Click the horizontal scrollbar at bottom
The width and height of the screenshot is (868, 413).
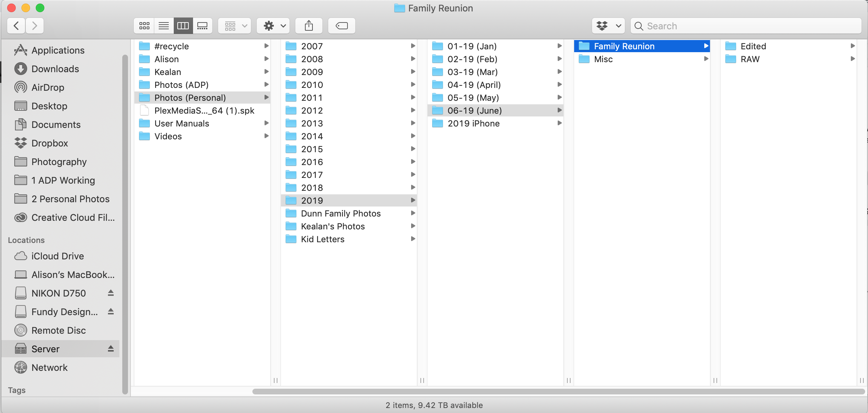click(558, 392)
